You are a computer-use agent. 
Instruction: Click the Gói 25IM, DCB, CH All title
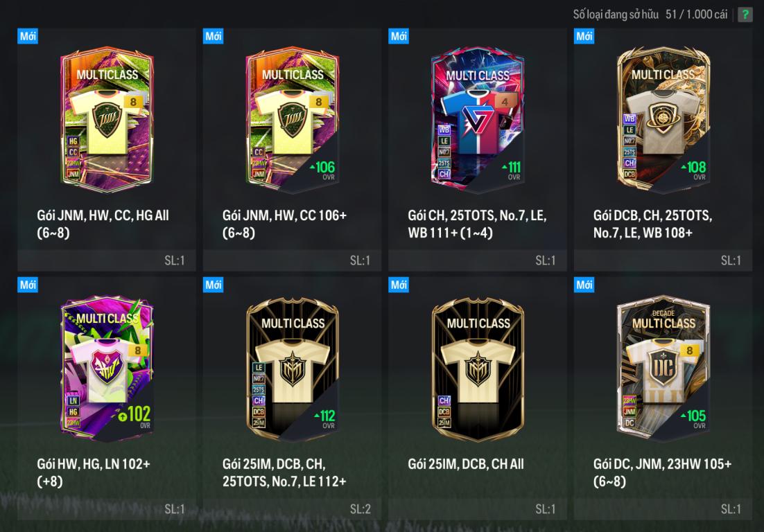pos(466,464)
